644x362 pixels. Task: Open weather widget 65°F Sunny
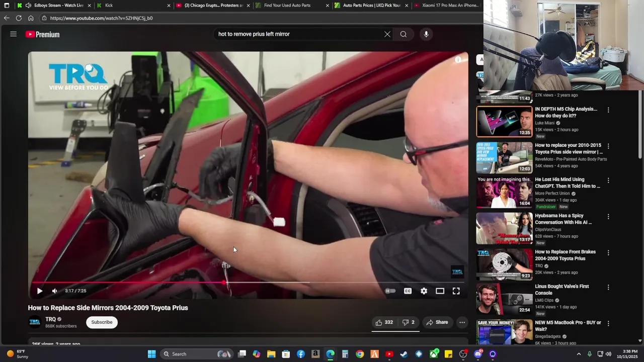(x=17, y=354)
